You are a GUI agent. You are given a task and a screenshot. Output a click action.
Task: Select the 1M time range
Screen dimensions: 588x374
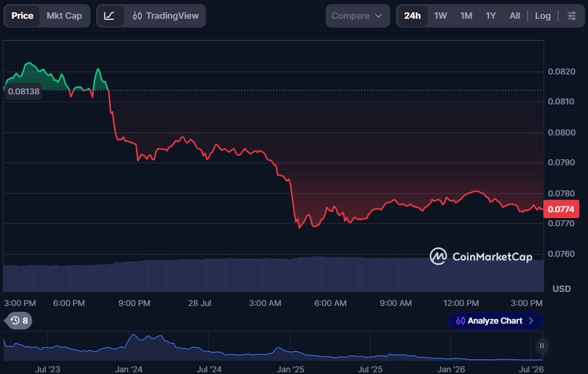pyautogui.click(x=466, y=16)
